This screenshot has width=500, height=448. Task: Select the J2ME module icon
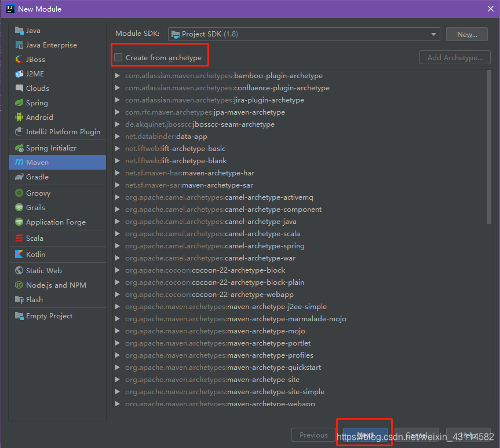coord(19,74)
